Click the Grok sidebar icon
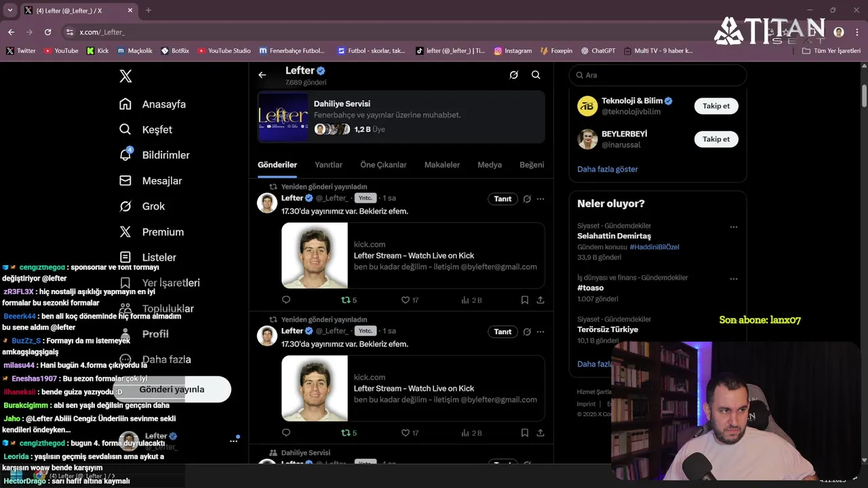This screenshot has width=868, height=488. 125,206
